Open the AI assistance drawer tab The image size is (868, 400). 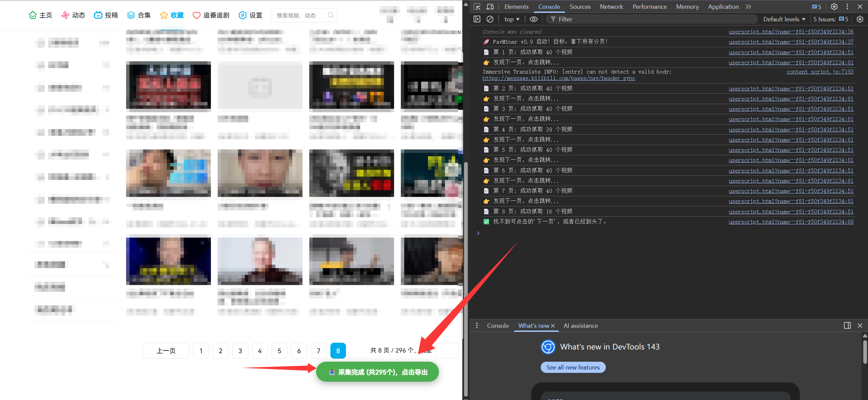580,325
